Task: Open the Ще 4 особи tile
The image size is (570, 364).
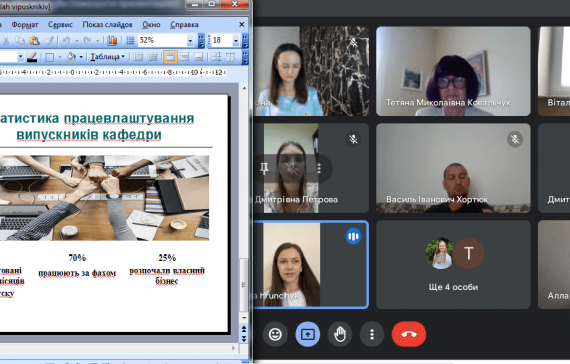Action: point(453,265)
